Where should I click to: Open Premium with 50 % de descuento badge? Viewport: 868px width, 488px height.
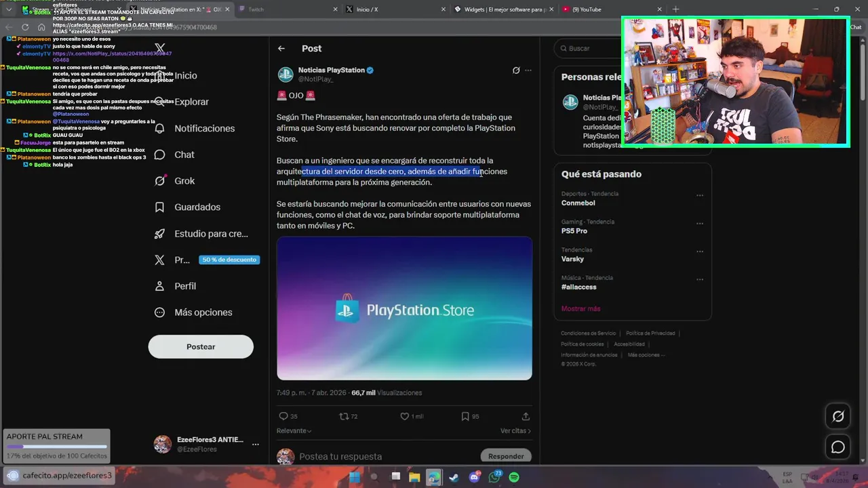[206, 260]
